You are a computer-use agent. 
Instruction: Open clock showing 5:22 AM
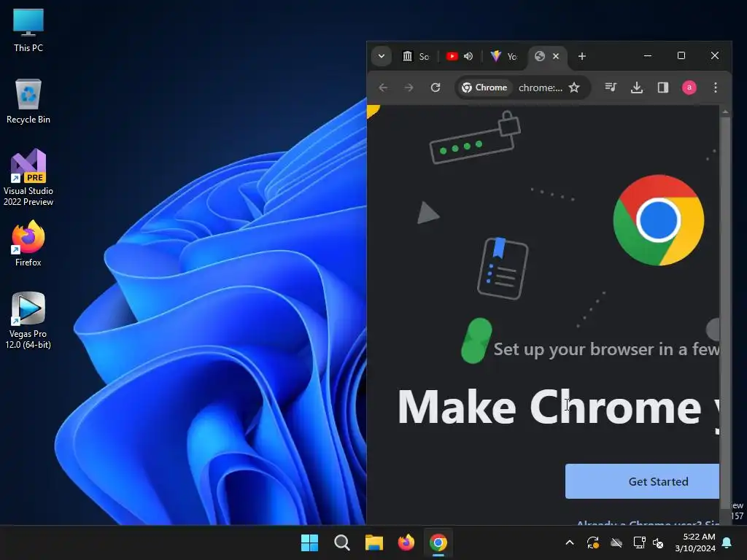tap(695, 542)
